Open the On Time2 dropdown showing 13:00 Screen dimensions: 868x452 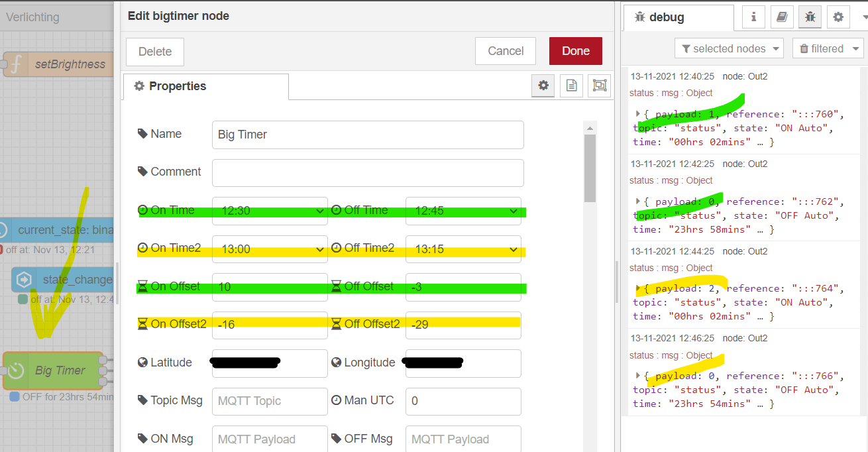click(x=270, y=249)
